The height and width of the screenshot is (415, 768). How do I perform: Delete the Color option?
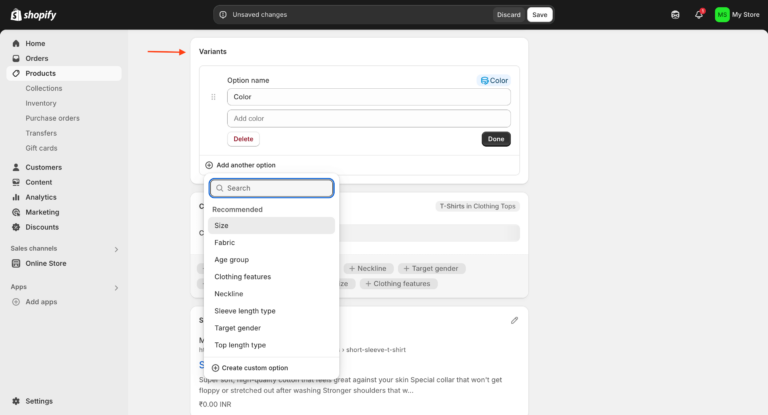point(243,139)
